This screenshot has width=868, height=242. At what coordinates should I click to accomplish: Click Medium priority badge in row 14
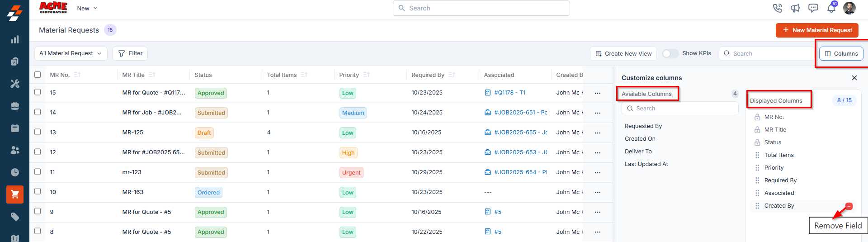click(x=353, y=113)
